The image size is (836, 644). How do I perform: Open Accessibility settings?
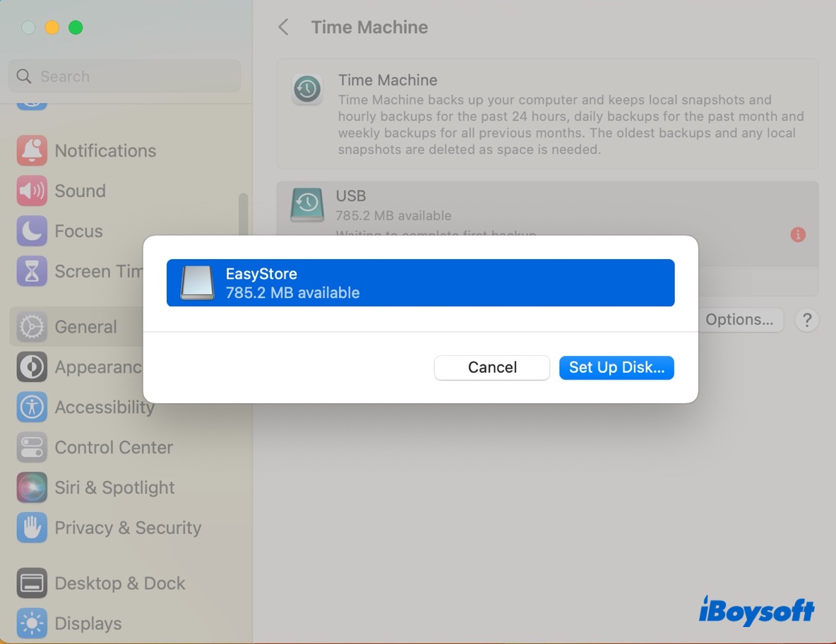point(104,407)
